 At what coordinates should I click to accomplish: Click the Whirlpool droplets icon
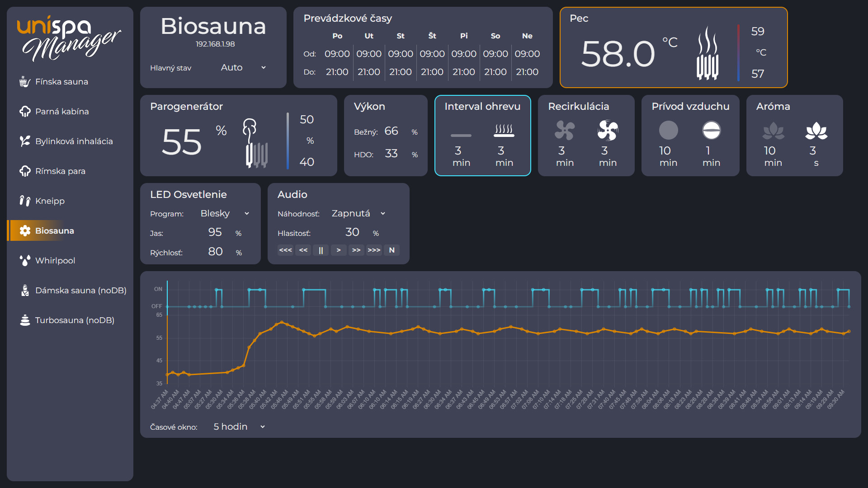point(25,261)
